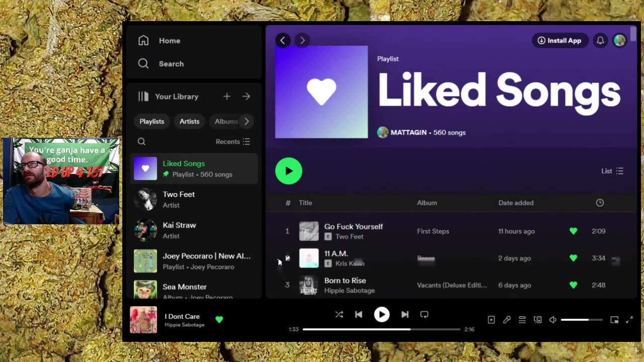Click the Install App button
The height and width of the screenshot is (362, 644).
(559, 41)
